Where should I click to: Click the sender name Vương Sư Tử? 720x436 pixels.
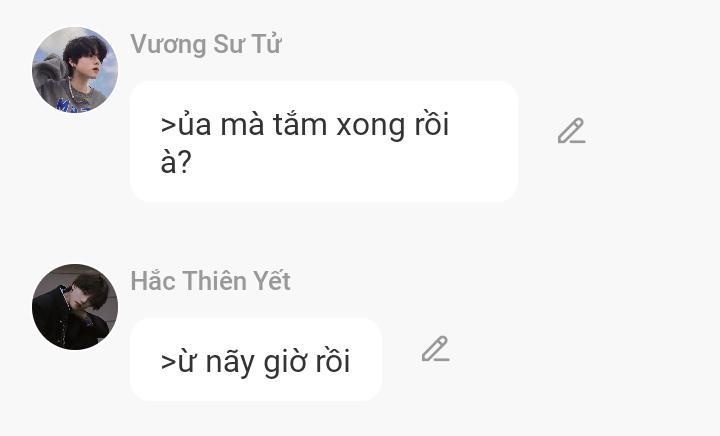click(205, 44)
